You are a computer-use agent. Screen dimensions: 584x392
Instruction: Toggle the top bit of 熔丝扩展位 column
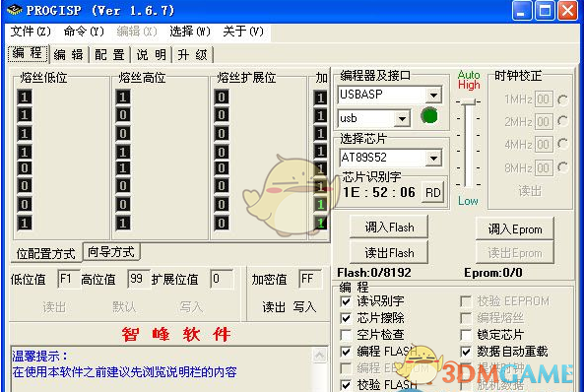[222, 98]
